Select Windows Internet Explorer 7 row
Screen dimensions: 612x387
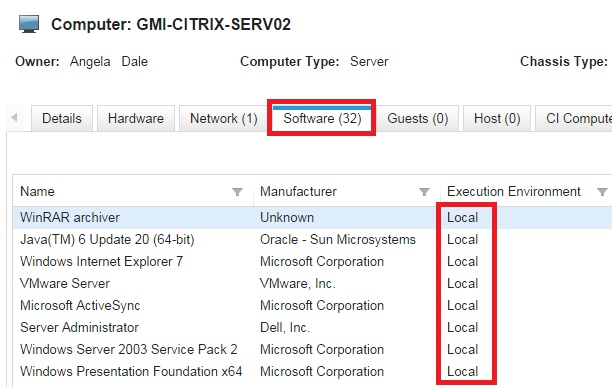[312, 261]
